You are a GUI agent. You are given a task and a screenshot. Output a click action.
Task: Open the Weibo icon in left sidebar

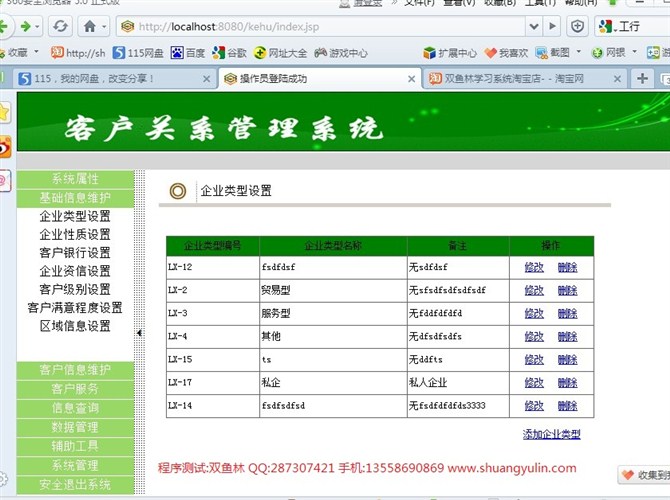coord(4,147)
